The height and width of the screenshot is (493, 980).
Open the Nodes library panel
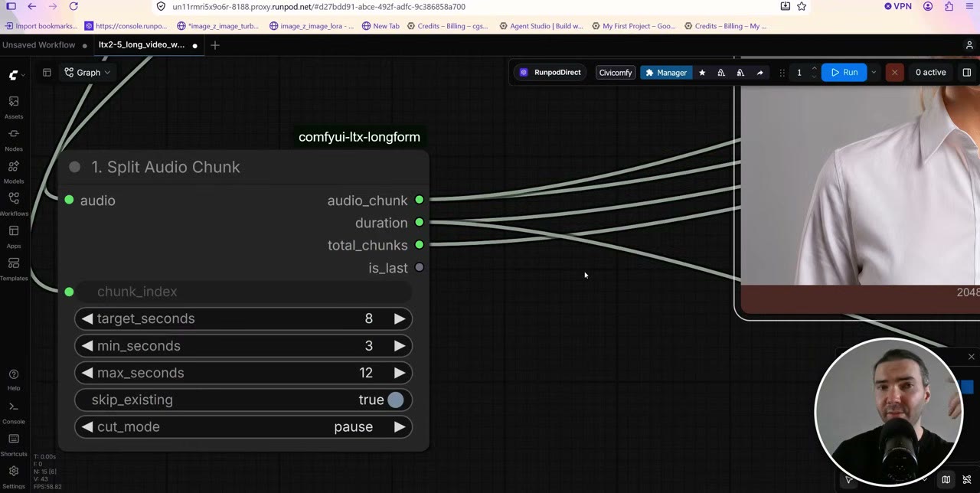[13, 139]
